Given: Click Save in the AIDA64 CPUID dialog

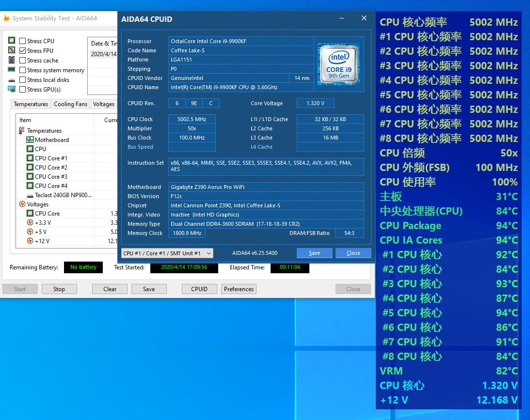Looking at the screenshot, I should click(x=314, y=253).
